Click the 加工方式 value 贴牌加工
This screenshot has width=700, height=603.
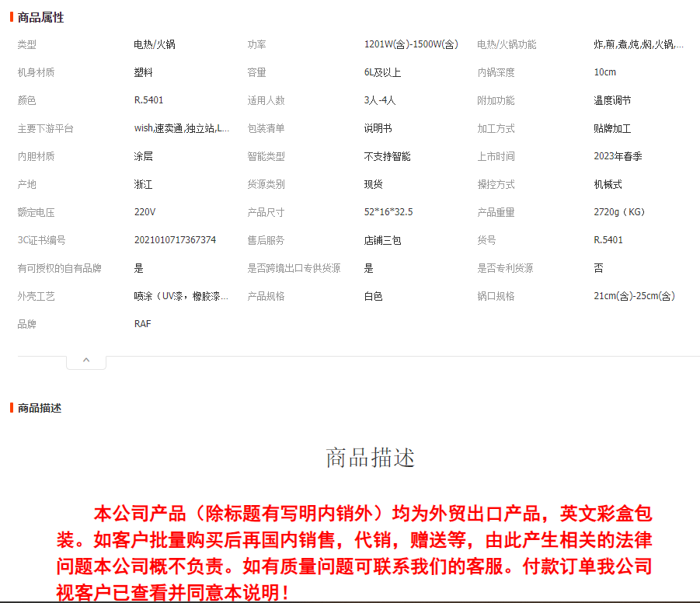pyautogui.click(x=612, y=128)
